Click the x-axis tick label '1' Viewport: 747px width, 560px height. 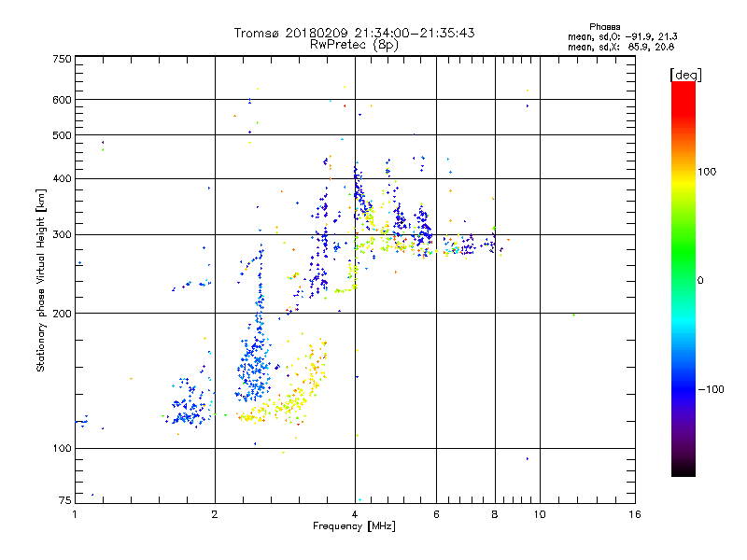coord(75,514)
